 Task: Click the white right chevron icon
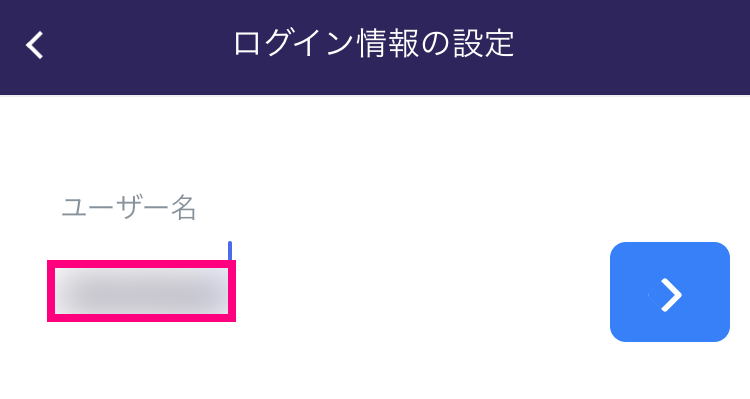click(671, 295)
